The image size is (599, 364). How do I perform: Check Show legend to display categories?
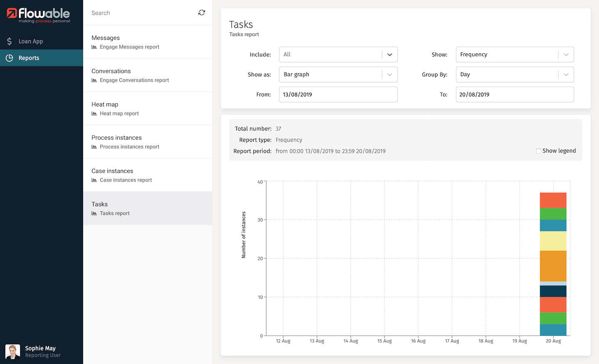click(539, 151)
